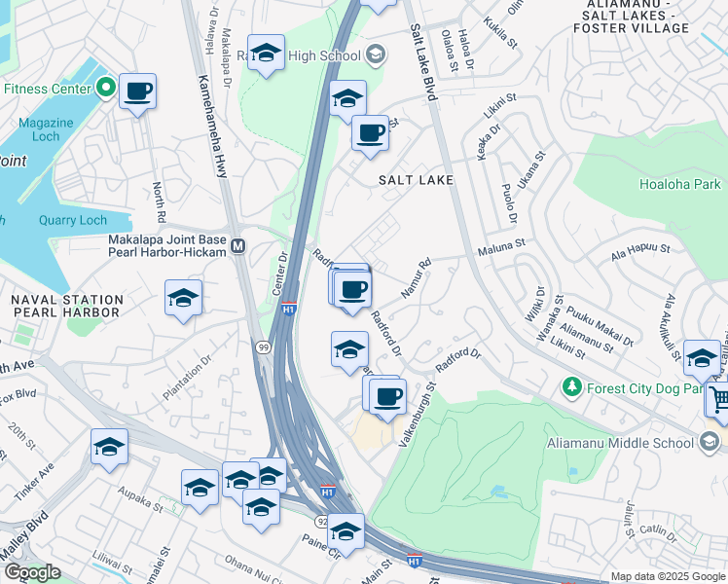Select the coffee cup marker by Valkenburgh St
Viewport: 728px width, 584px height.
[387, 400]
